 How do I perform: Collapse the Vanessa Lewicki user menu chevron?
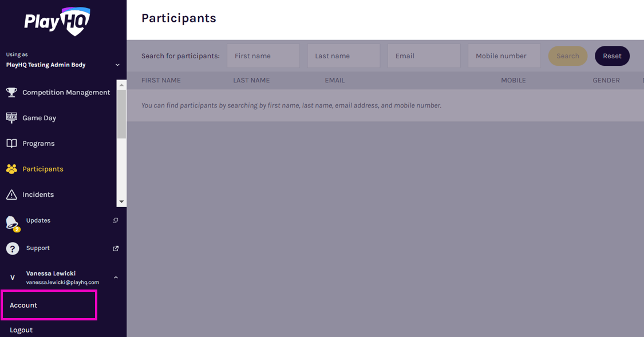[x=116, y=277]
